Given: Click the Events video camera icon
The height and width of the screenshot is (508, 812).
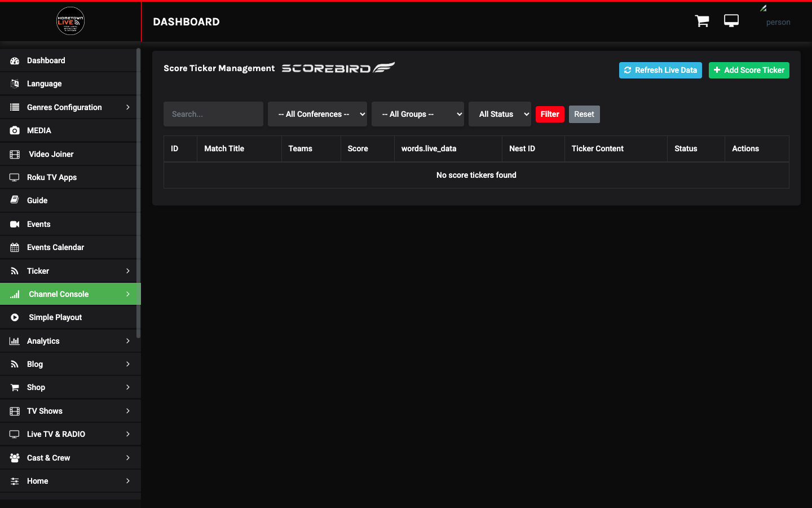Looking at the screenshot, I should point(15,224).
